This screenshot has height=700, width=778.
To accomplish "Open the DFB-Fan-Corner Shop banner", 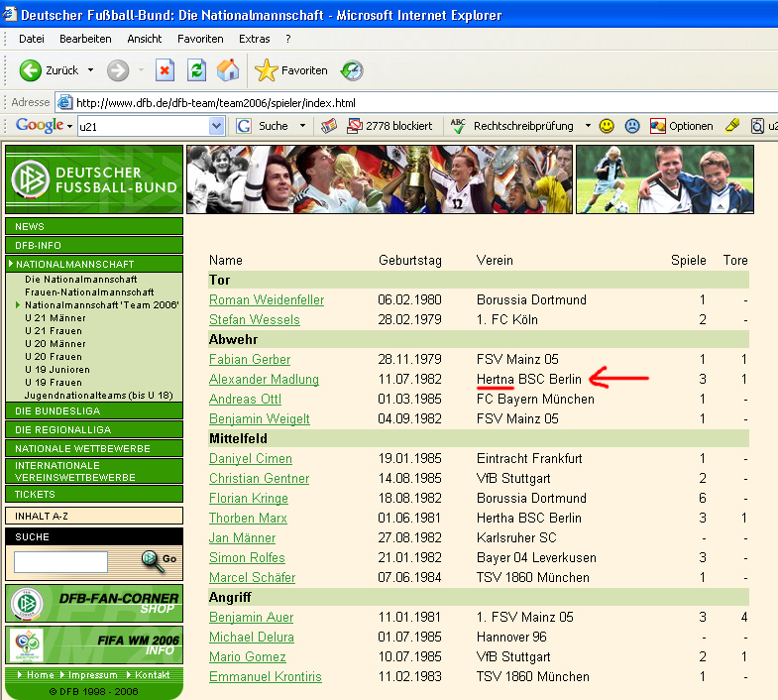I will coord(94,603).
